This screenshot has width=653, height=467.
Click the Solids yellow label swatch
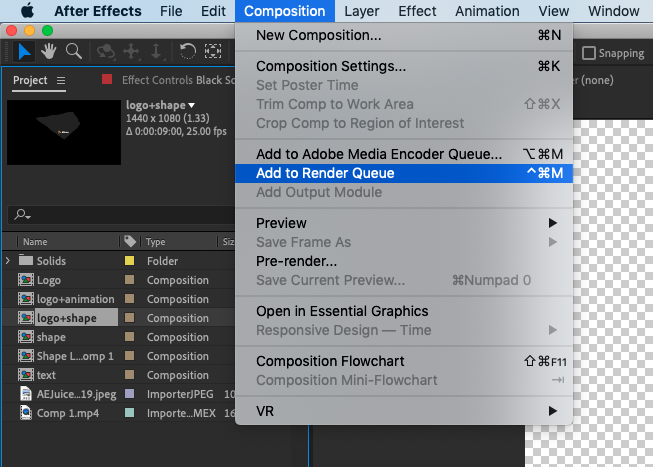coord(129,261)
